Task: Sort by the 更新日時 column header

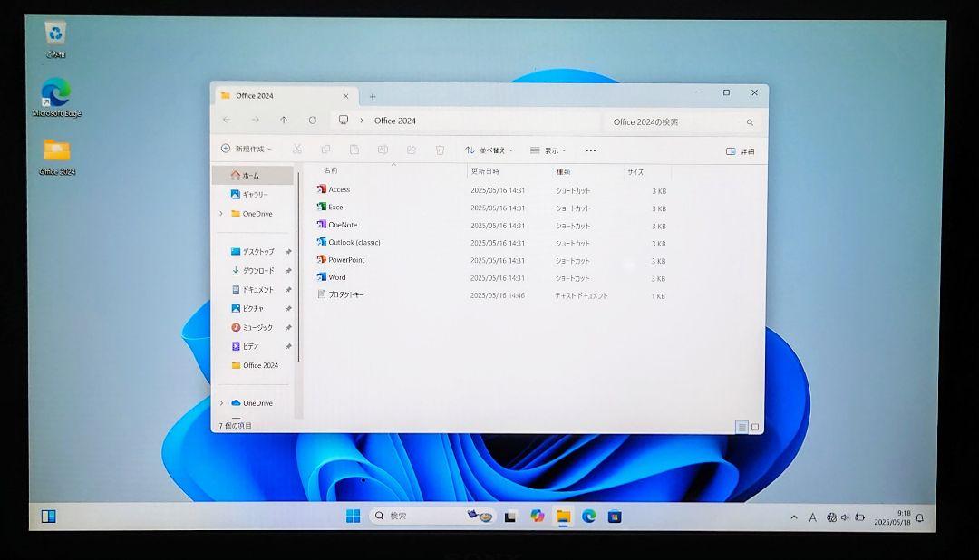Action: [x=484, y=171]
